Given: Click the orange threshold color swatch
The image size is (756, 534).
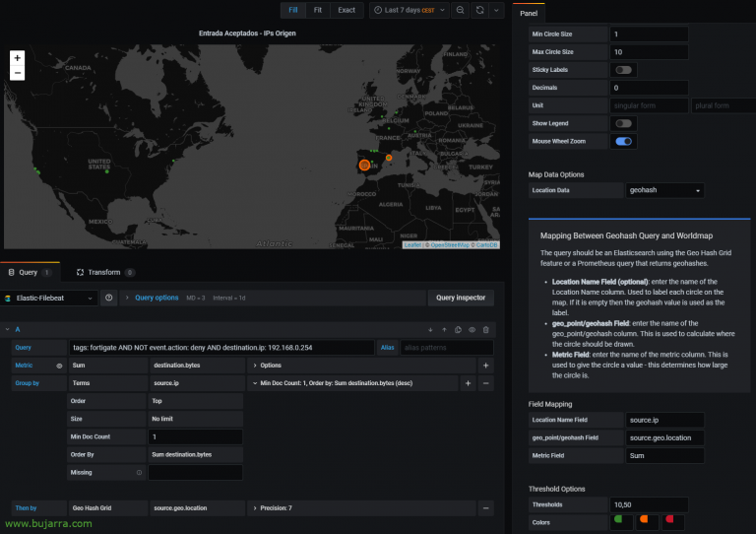Looking at the screenshot, I should pos(647,522).
